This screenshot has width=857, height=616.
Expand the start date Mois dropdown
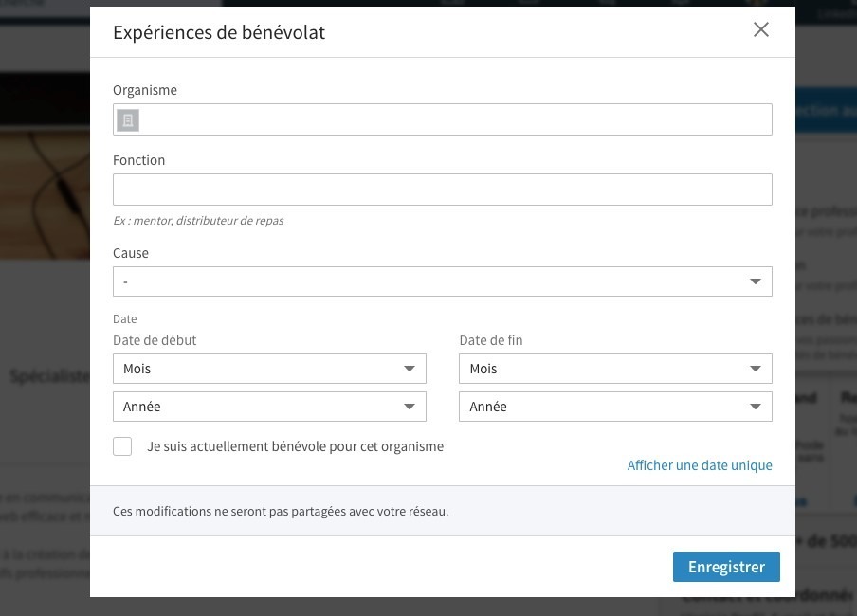269,369
